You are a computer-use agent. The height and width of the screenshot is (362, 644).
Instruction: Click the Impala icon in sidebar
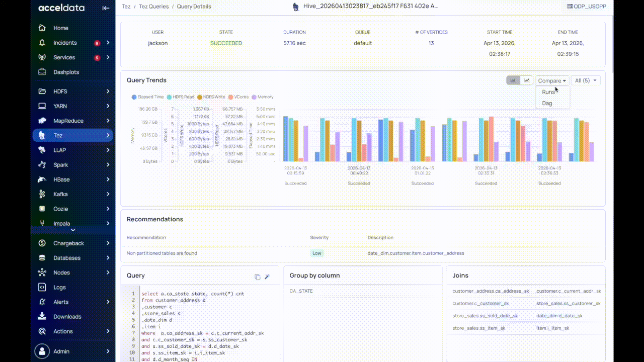[42, 223]
